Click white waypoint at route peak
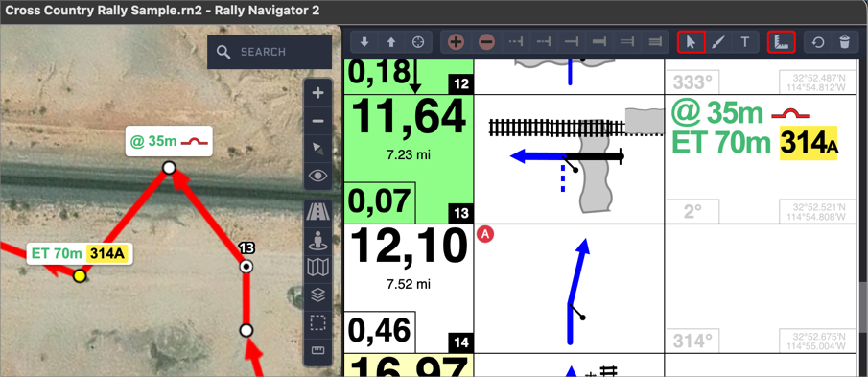The height and width of the screenshot is (377, 868). click(x=169, y=167)
